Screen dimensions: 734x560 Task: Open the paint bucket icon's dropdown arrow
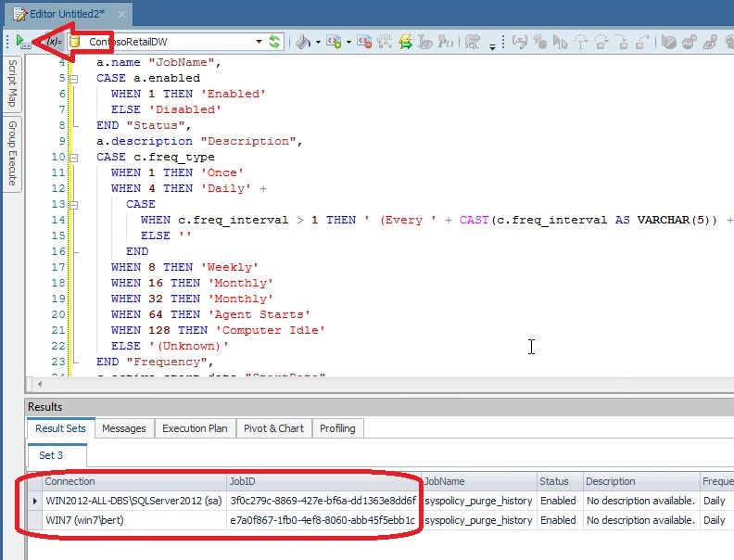pyautogui.click(x=318, y=42)
